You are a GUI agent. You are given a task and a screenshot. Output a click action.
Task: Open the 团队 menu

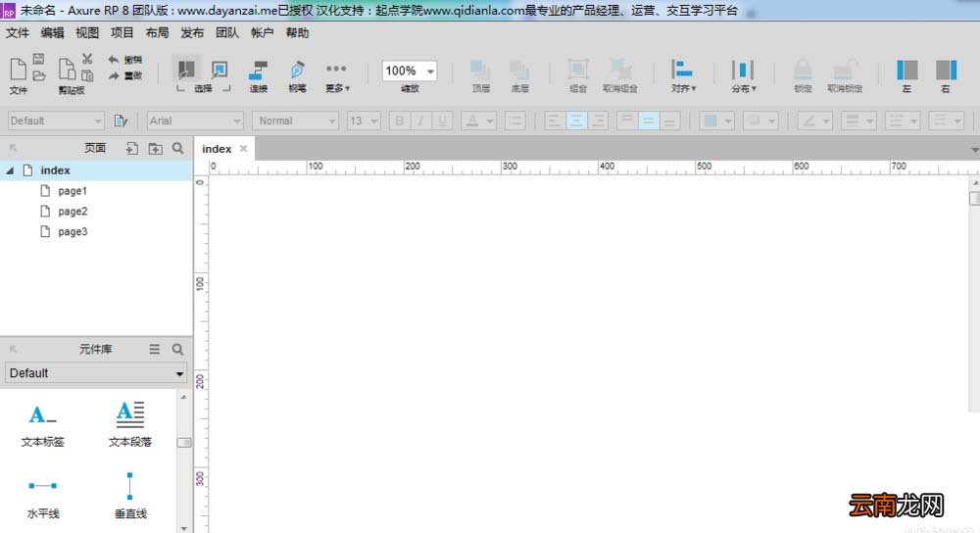click(x=227, y=33)
